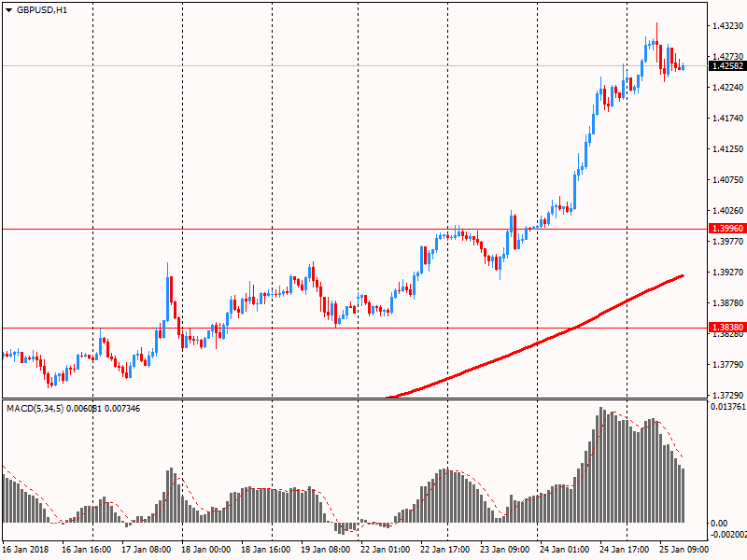Select time axis label 16 Jan 16:00
The height and width of the screenshot is (560, 747).
[86, 550]
